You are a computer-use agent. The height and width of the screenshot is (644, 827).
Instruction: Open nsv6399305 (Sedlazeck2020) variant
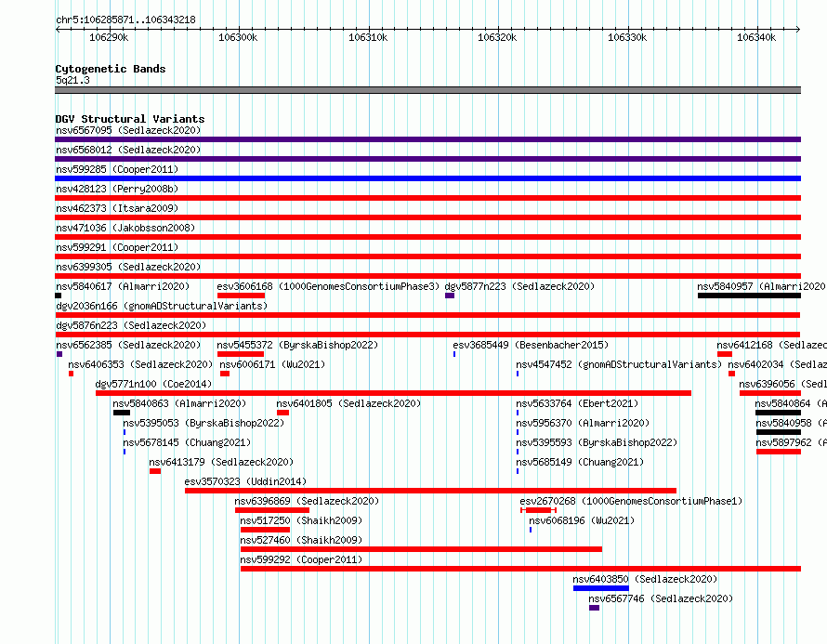[x=128, y=267]
